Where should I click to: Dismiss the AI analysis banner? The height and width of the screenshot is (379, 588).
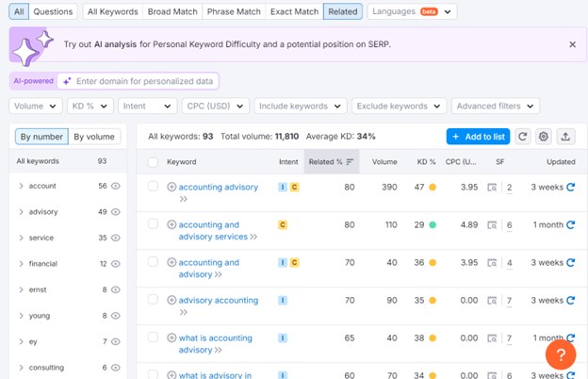(572, 44)
